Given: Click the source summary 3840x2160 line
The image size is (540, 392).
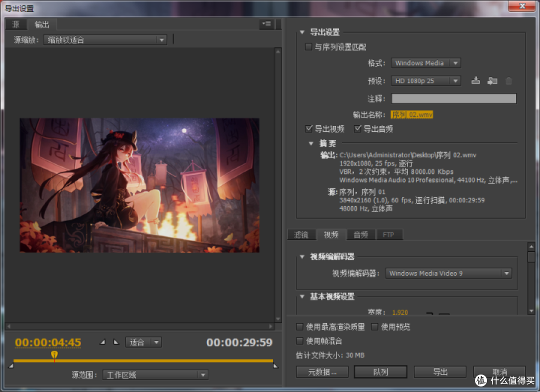Looking at the screenshot, I should (x=412, y=200).
